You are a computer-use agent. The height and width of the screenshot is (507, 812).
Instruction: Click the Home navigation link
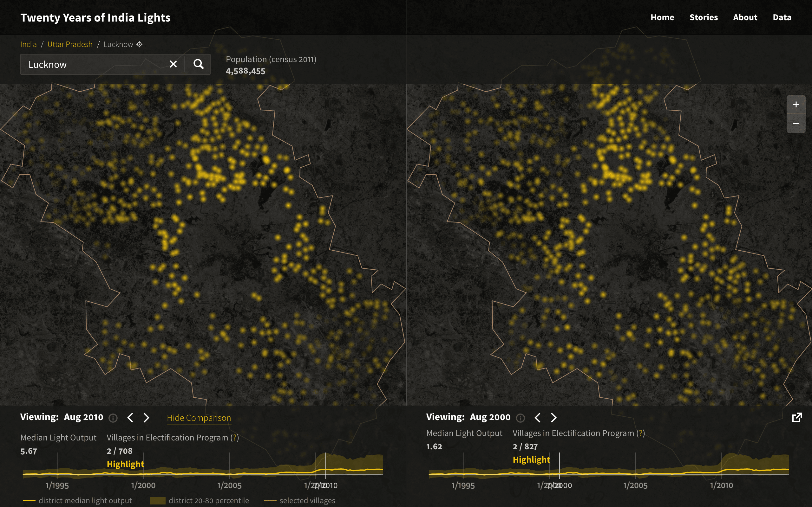point(662,17)
